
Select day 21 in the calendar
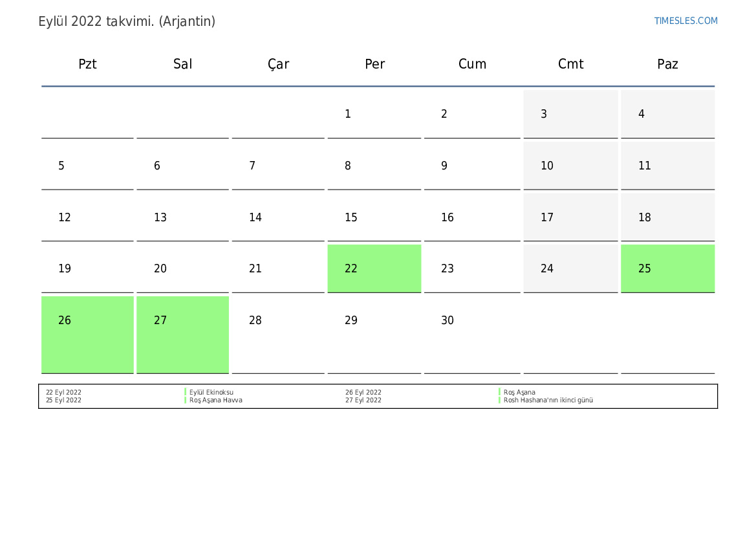278,268
